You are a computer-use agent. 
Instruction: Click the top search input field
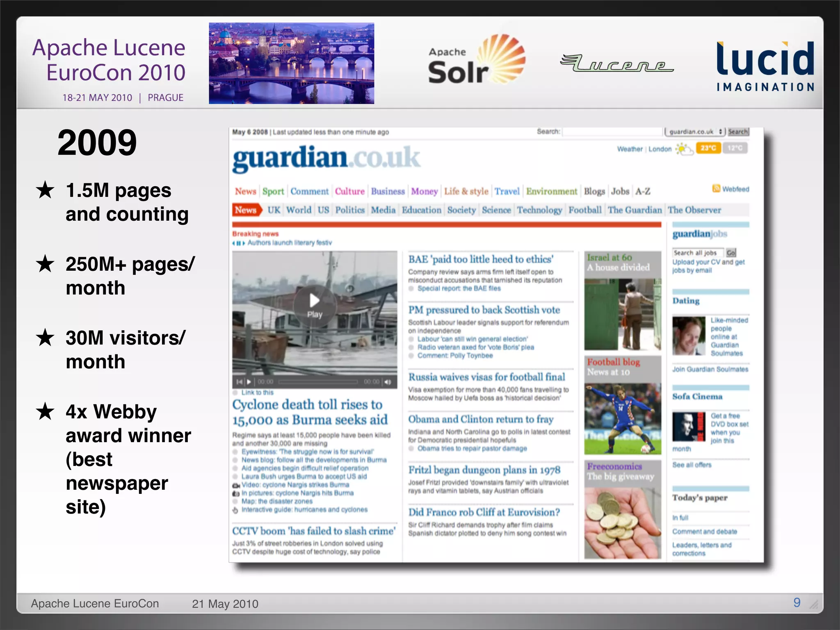click(x=612, y=132)
